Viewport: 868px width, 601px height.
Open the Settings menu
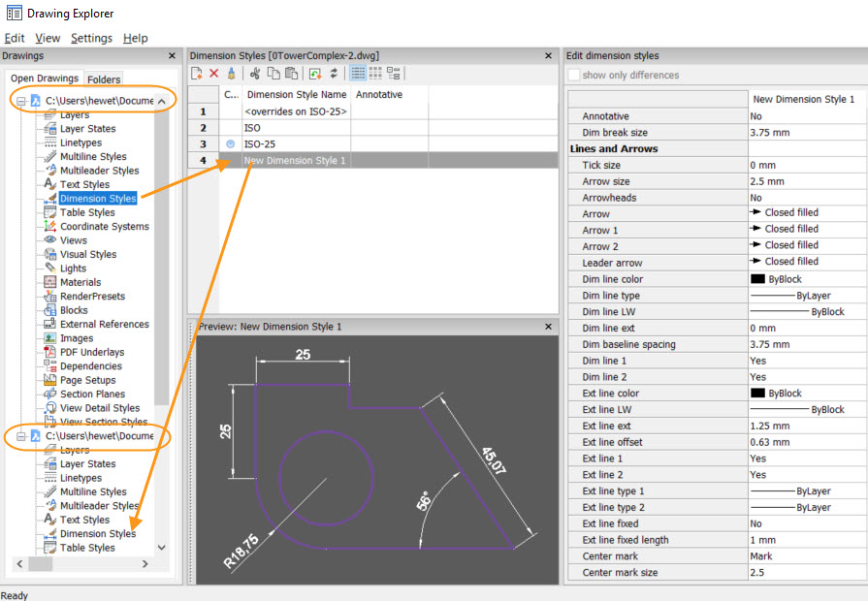(x=91, y=38)
